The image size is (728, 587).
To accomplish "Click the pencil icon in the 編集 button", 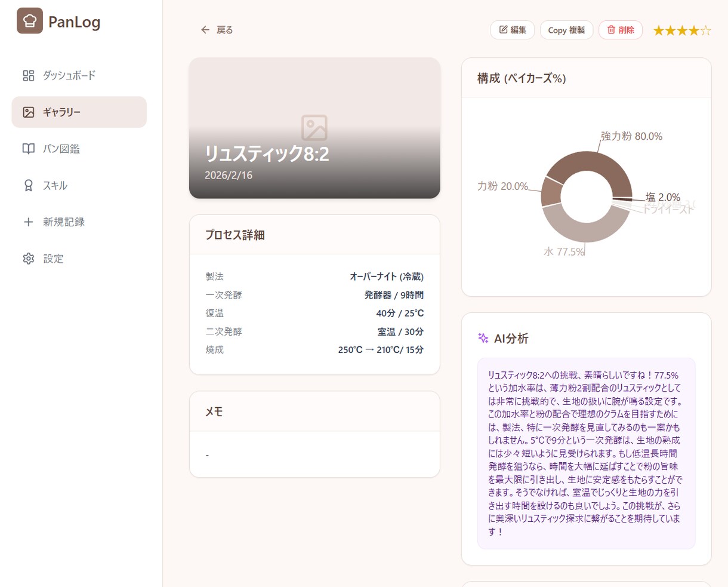I will [x=503, y=30].
